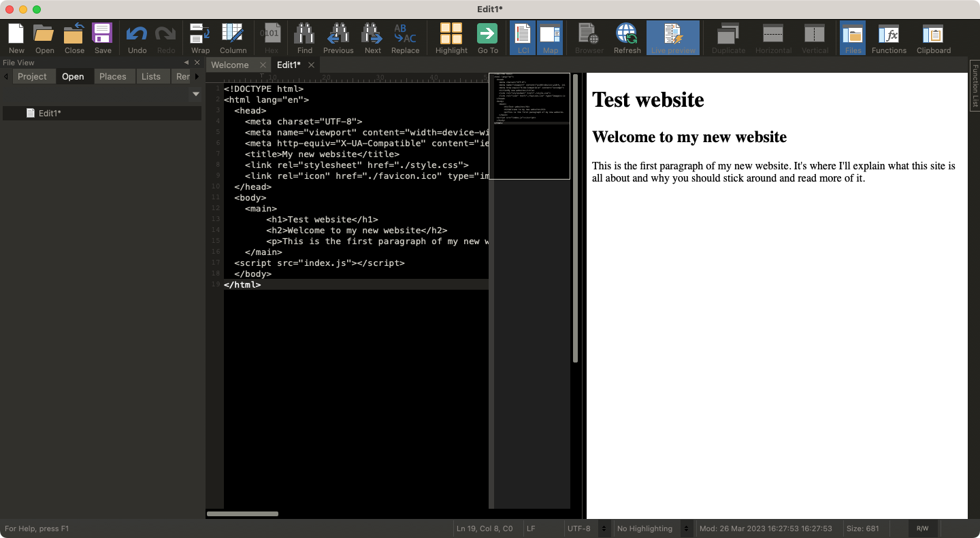Auto-hide the File View panel with arrow
Screen dimensions: 980x538
click(x=186, y=63)
